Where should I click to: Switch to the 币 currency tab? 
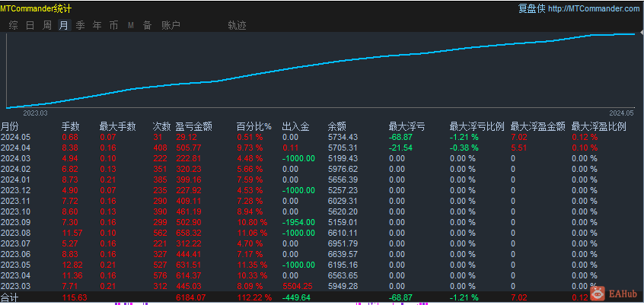click(x=113, y=25)
